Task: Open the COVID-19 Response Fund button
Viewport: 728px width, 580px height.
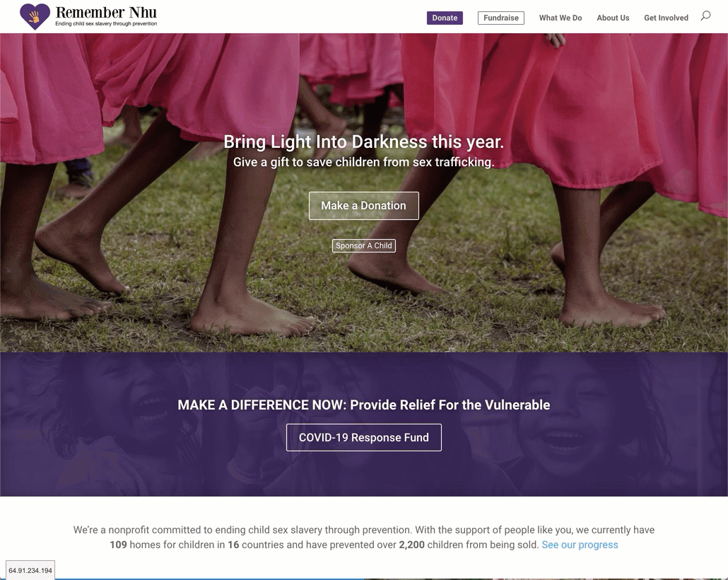Action: (364, 437)
